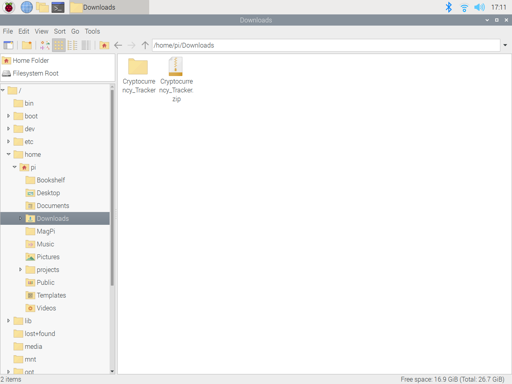Viewport: 512px width, 384px height.
Task: Select the Cryptocurrency_Tracker.zip archive
Action: pos(176,80)
